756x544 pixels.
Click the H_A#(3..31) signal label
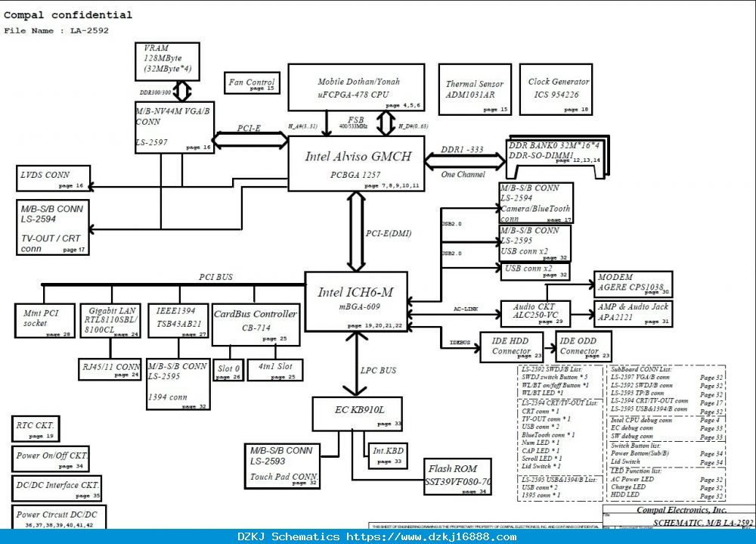click(303, 126)
